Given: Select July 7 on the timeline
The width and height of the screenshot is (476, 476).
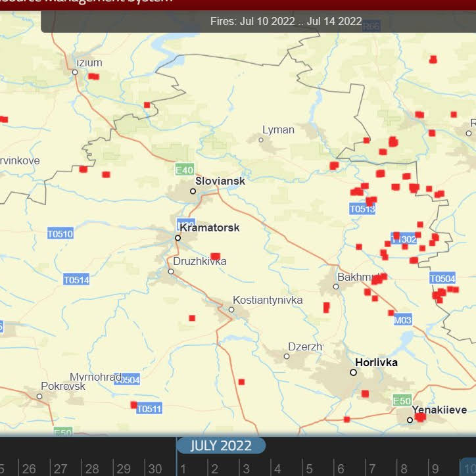Looking at the screenshot, I should tap(372, 468).
